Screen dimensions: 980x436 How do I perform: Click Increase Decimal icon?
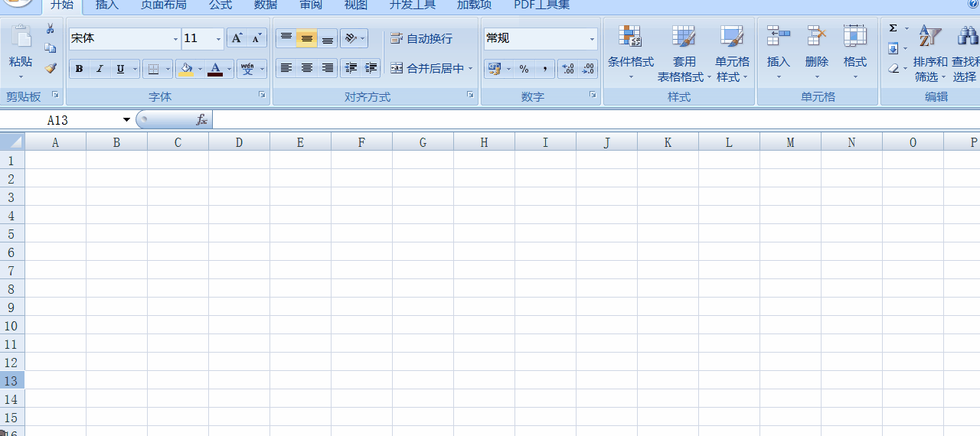(x=568, y=69)
